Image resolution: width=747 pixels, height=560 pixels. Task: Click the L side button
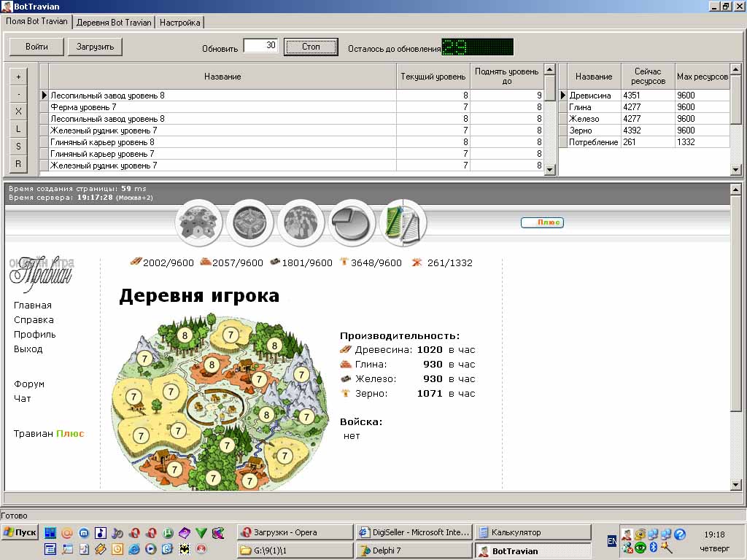tap(18, 129)
